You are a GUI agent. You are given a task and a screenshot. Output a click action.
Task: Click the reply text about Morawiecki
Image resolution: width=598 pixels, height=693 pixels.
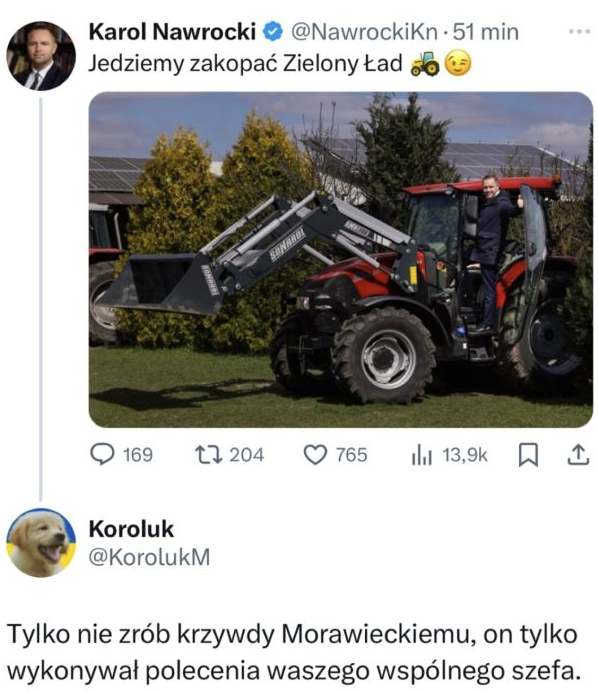(293, 652)
